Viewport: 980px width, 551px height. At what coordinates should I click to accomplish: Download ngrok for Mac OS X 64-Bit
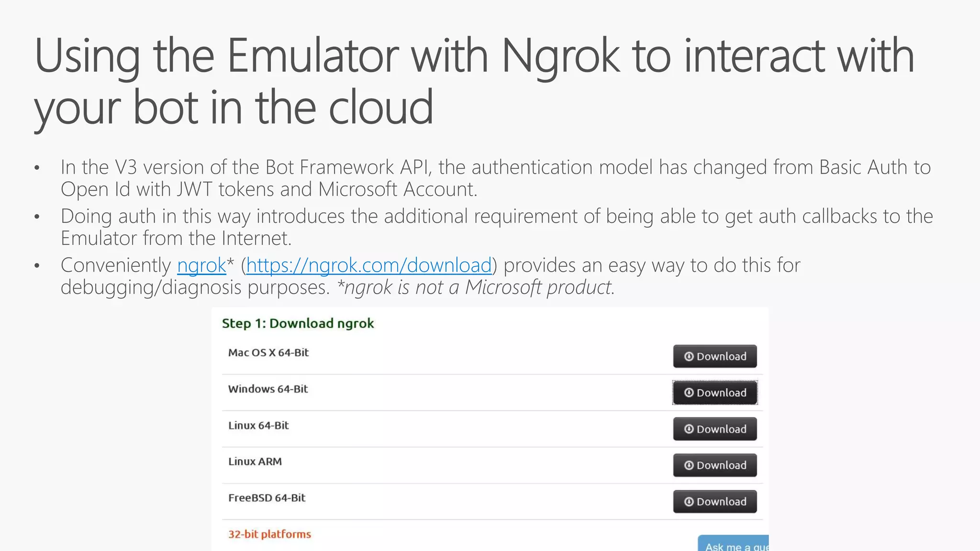pyautogui.click(x=715, y=356)
